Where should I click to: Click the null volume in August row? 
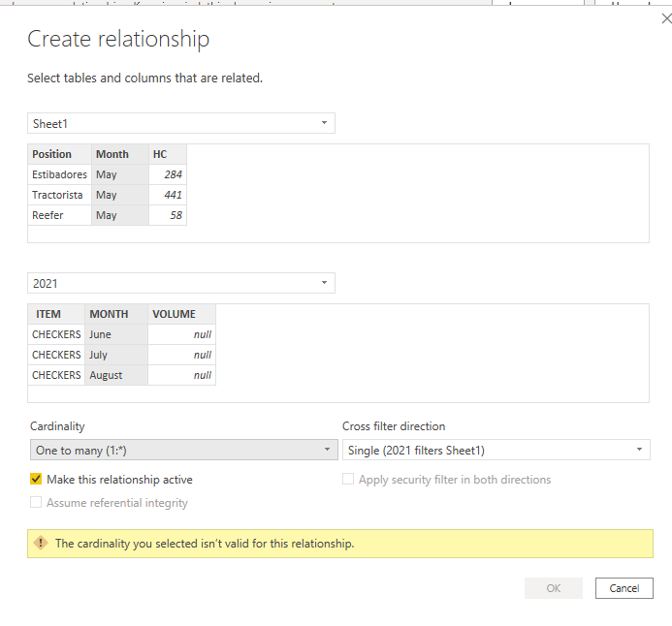[x=181, y=375]
